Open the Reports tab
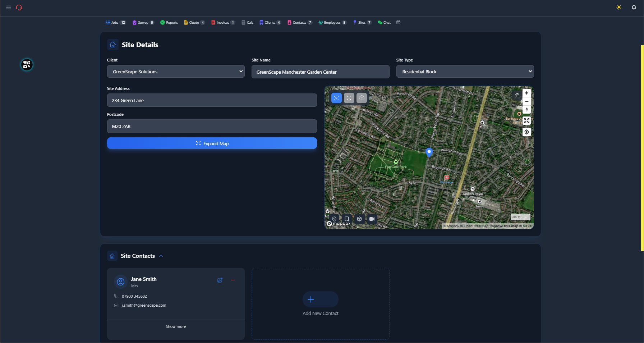Image resolution: width=644 pixels, height=343 pixels. coord(169,22)
